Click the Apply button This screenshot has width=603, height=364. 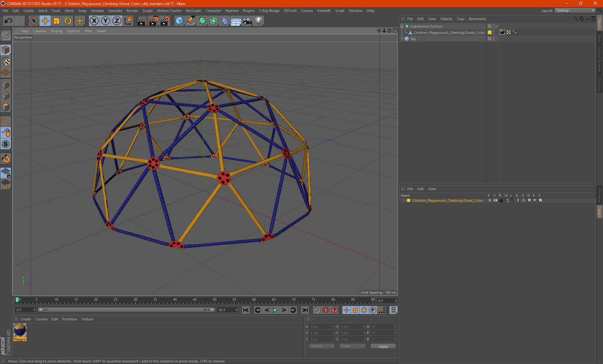[383, 346]
